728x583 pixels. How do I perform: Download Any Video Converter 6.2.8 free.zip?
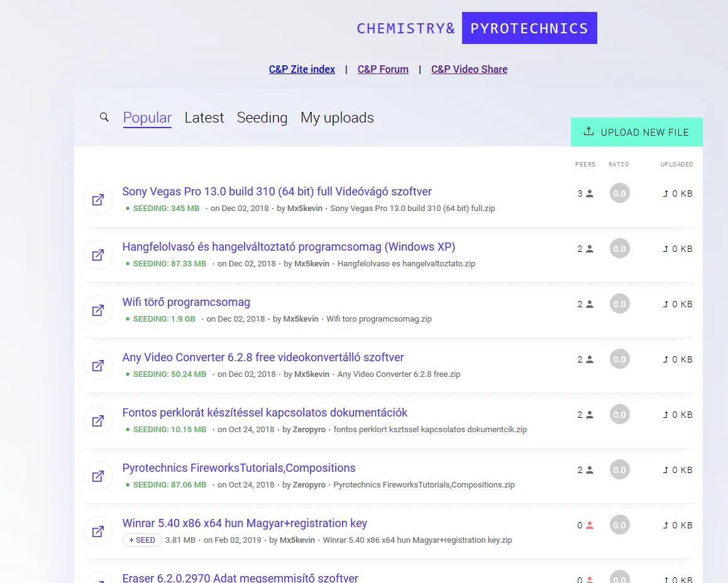pos(399,374)
